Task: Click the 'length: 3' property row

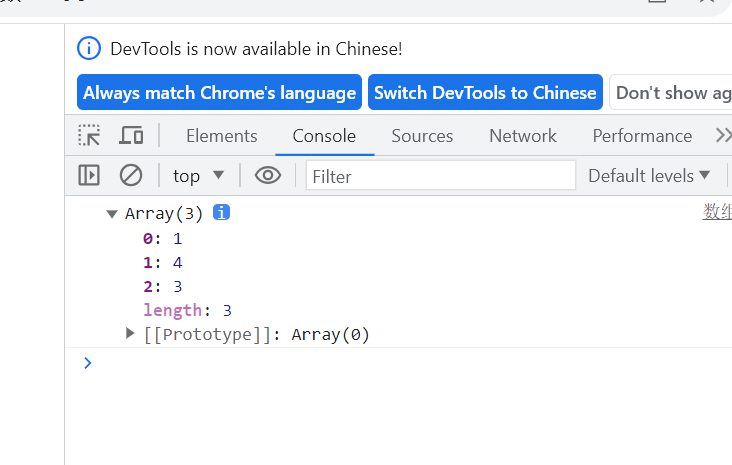Action: pyautogui.click(x=188, y=310)
